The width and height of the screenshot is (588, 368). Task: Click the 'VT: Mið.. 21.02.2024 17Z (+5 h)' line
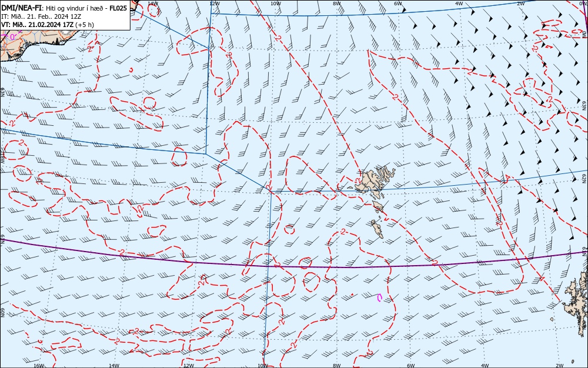[48, 25]
